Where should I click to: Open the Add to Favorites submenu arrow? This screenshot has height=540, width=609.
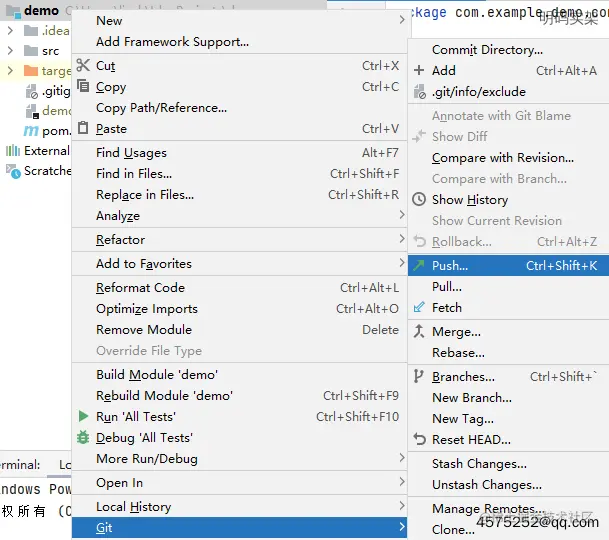(x=402, y=263)
